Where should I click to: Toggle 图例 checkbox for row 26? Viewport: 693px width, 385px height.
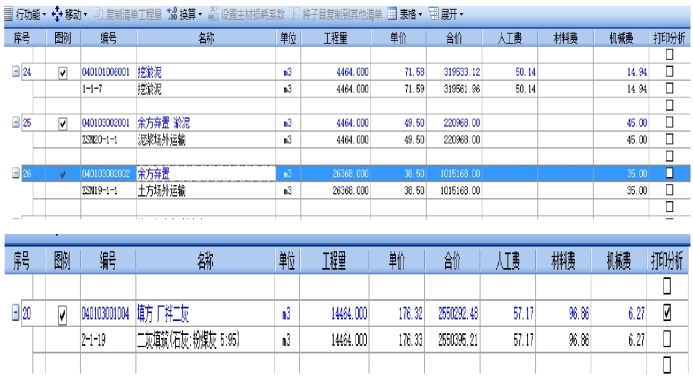pos(63,174)
